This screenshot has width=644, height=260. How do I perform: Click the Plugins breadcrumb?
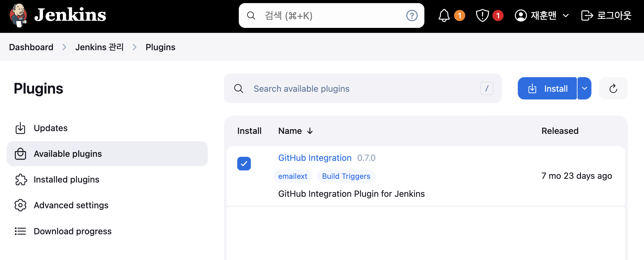161,47
